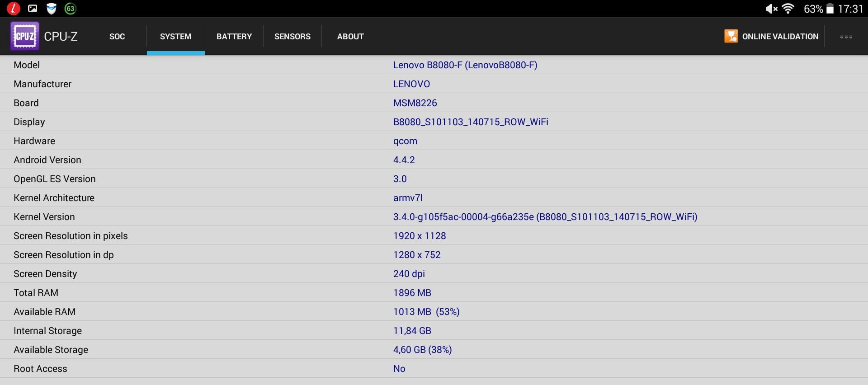Tap the 3.0 OpenGL ES value
868x385 pixels.
[400, 178]
